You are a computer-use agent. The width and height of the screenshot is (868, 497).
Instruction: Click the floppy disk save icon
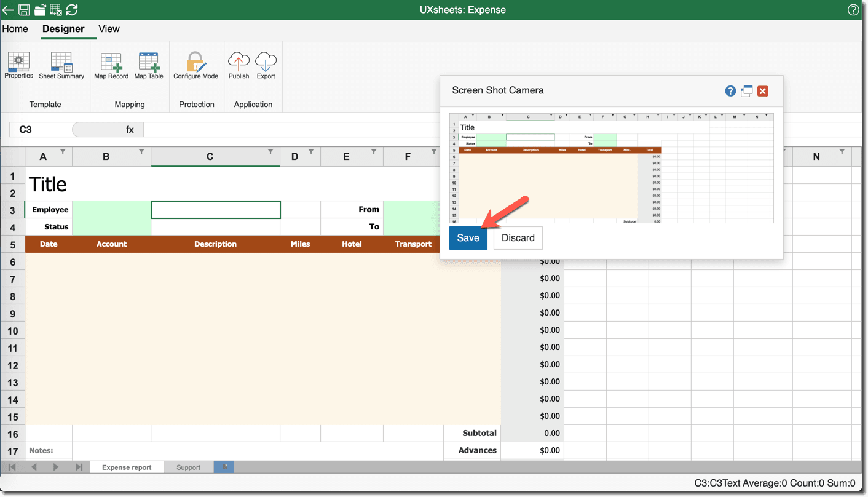click(x=24, y=10)
